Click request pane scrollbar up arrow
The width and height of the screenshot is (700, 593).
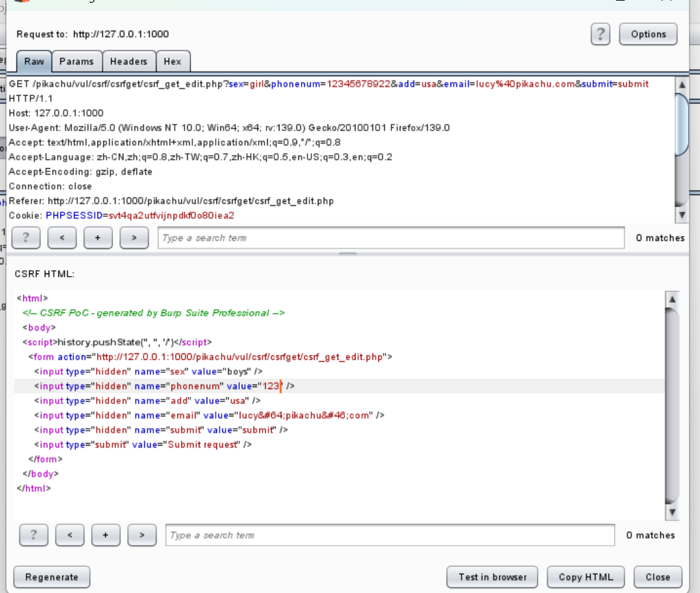pyautogui.click(x=682, y=84)
